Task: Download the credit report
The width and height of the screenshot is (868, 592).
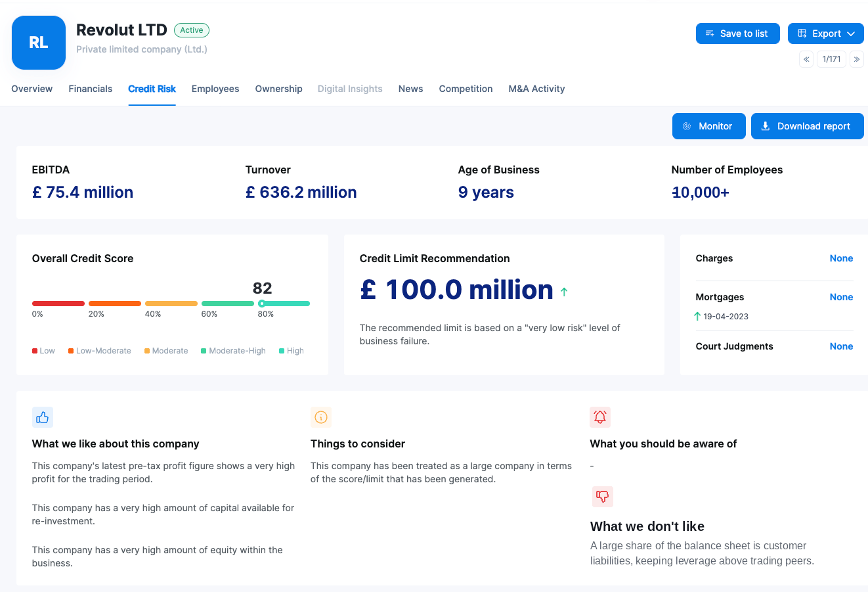Action: coord(808,126)
